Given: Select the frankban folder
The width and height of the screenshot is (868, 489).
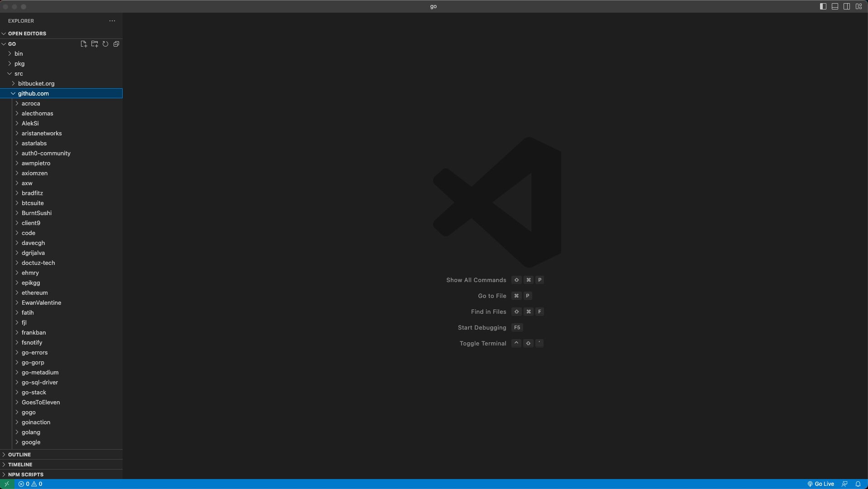Looking at the screenshot, I should click(x=61, y=332).
